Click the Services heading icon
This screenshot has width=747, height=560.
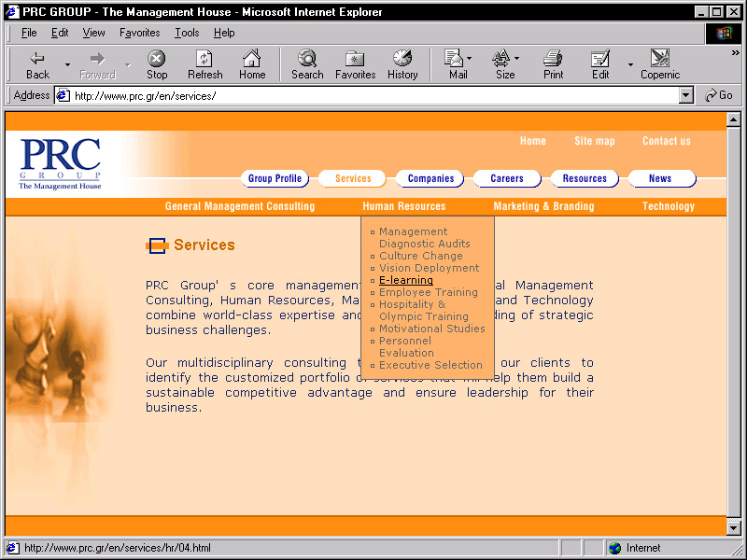tap(157, 245)
